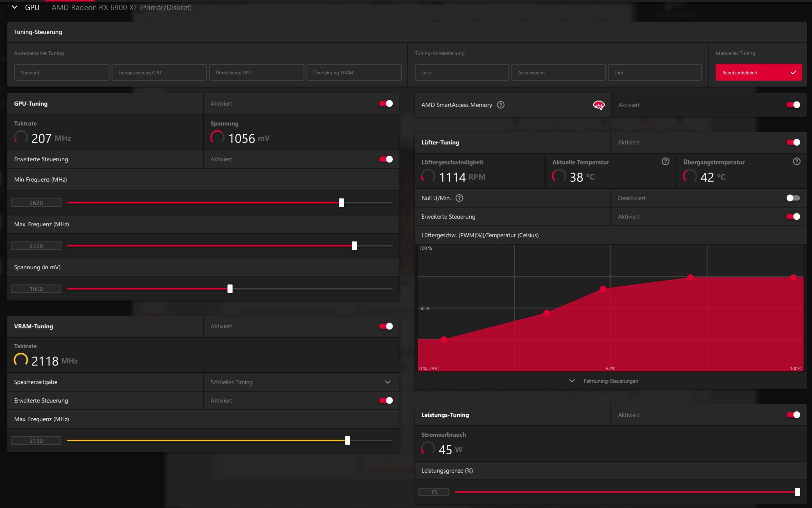
Task: Expand the Feintuning-Steuerungen section
Action: [572, 381]
